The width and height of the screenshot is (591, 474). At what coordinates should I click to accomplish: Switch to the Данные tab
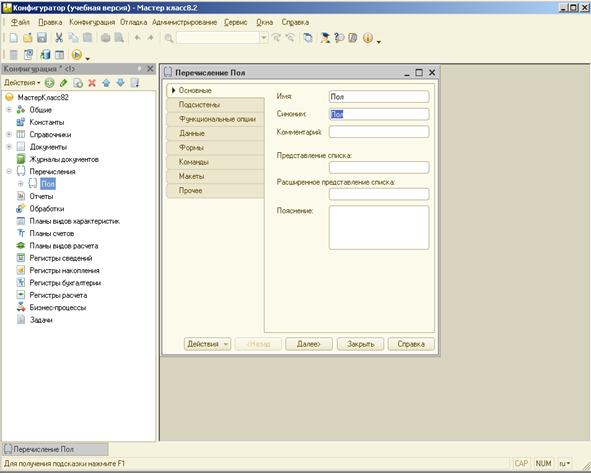click(x=215, y=133)
